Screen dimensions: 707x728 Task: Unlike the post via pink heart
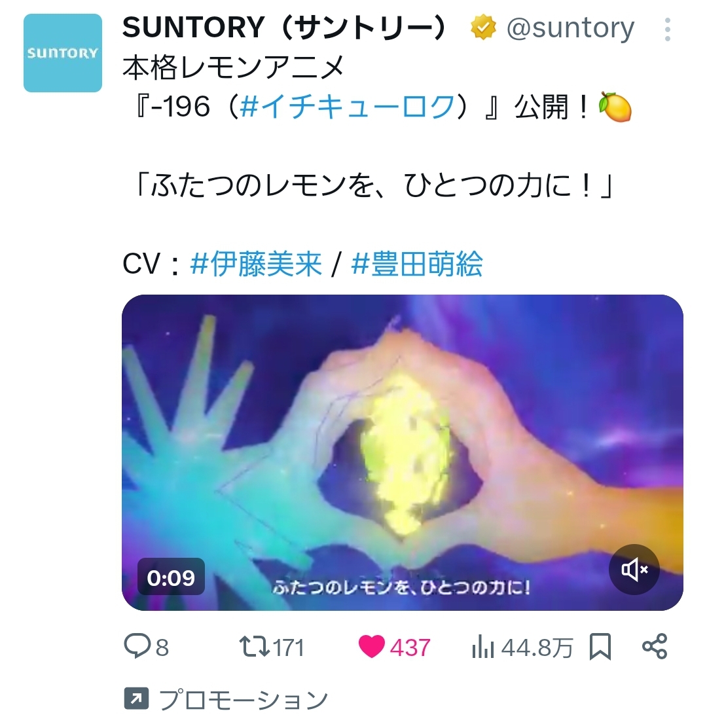point(372,646)
